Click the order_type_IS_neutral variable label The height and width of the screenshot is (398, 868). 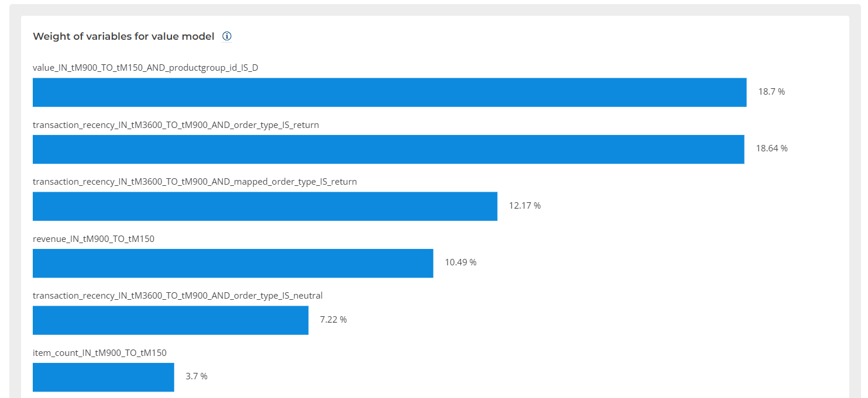point(177,296)
